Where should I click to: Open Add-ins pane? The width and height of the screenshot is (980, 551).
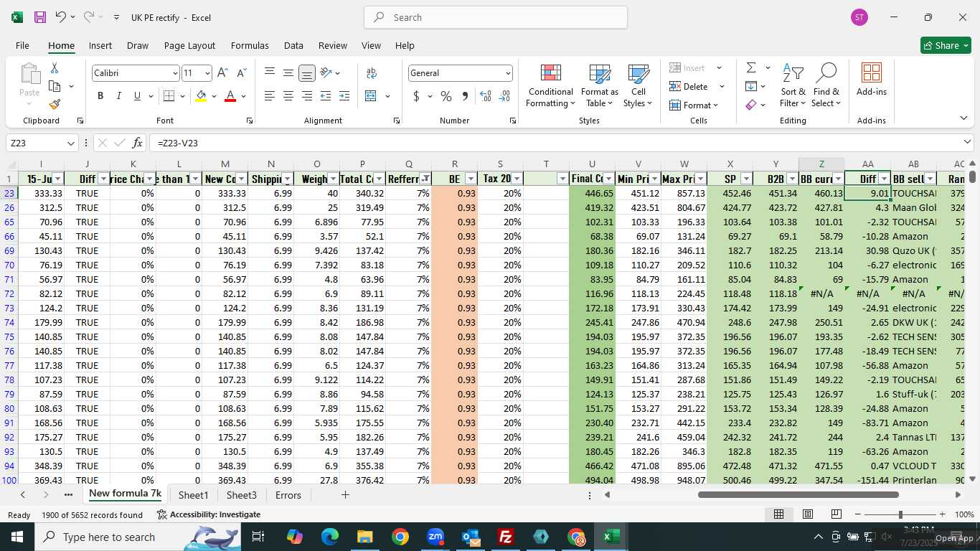pos(871,80)
